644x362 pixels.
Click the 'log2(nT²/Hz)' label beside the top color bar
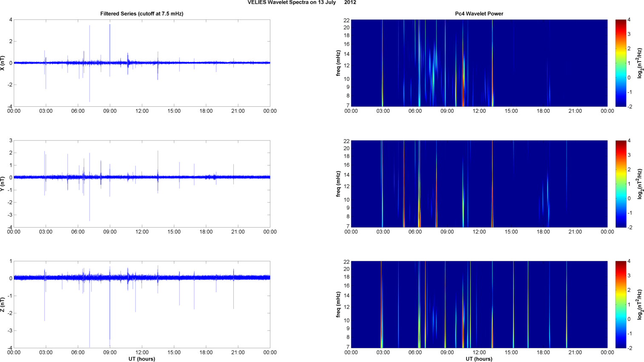click(x=640, y=63)
